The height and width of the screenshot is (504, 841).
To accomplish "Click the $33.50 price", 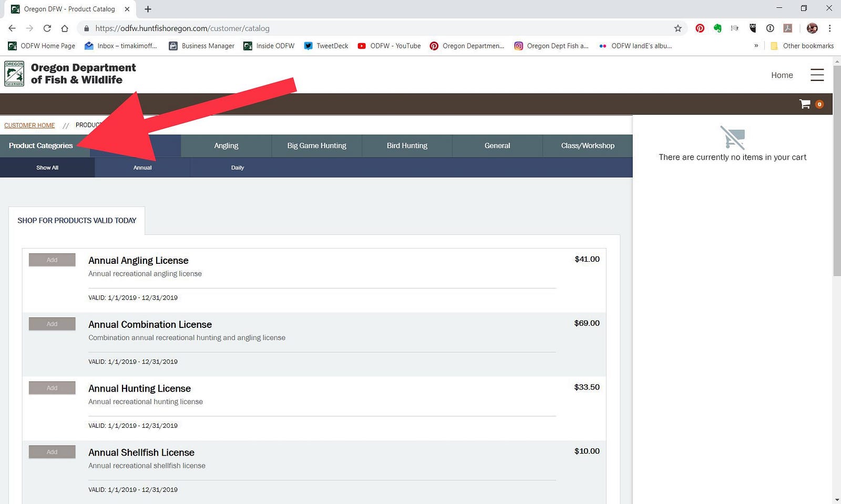I will [587, 387].
